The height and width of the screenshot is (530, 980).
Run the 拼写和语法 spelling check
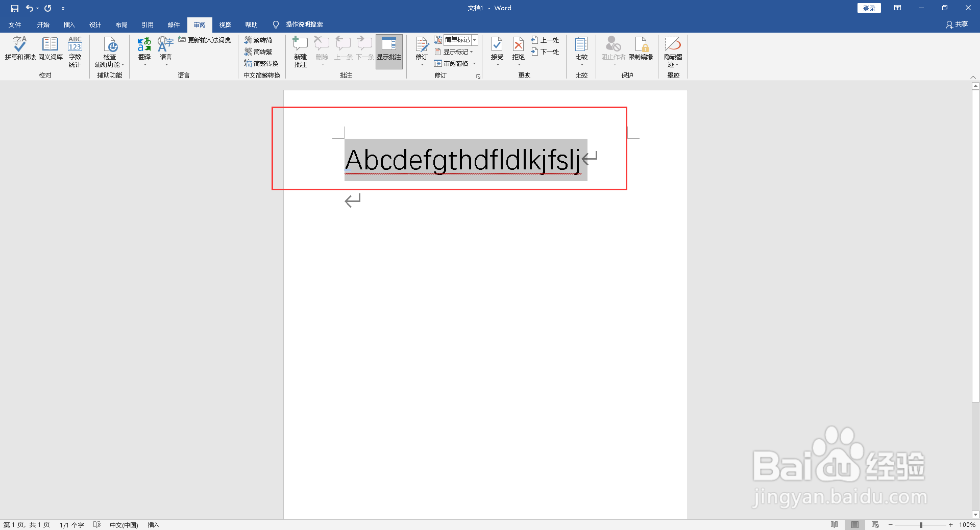coord(20,48)
